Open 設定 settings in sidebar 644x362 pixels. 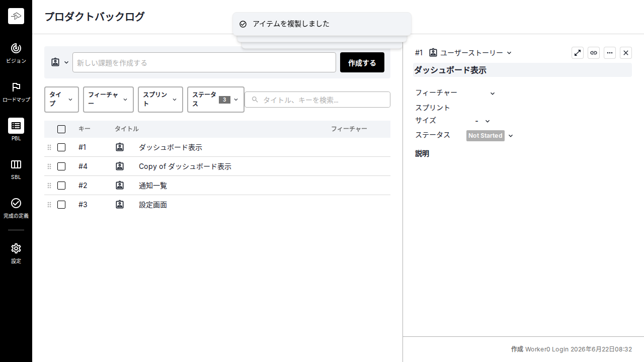[16, 253]
